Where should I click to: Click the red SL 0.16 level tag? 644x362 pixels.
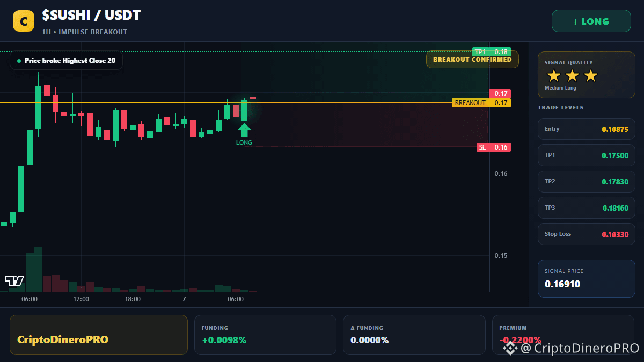[x=494, y=147]
